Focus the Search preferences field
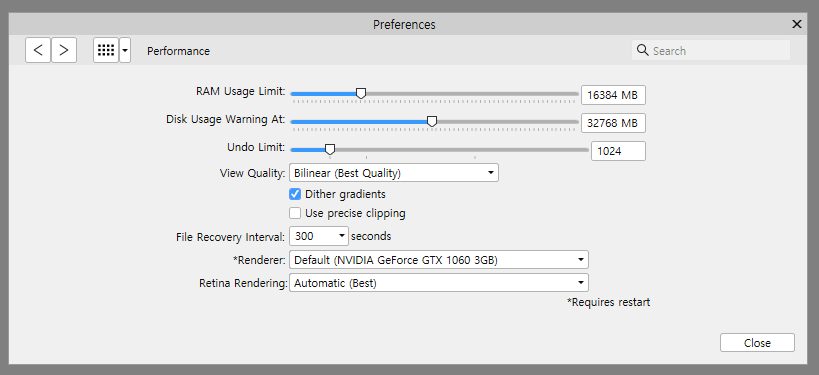The width and height of the screenshot is (819, 375). [x=711, y=50]
